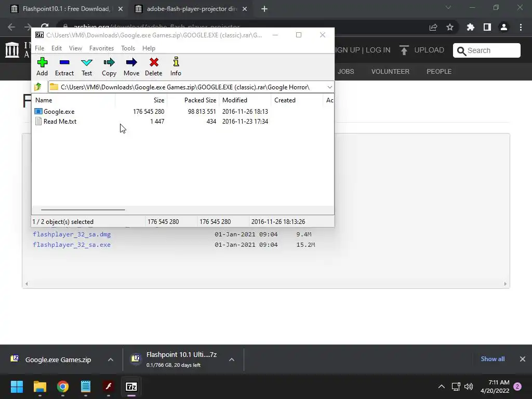Image resolution: width=532 pixels, height=399 pixels.
Task: Close the Flashpoint10.1 browser tab
Action: (121, 9)
